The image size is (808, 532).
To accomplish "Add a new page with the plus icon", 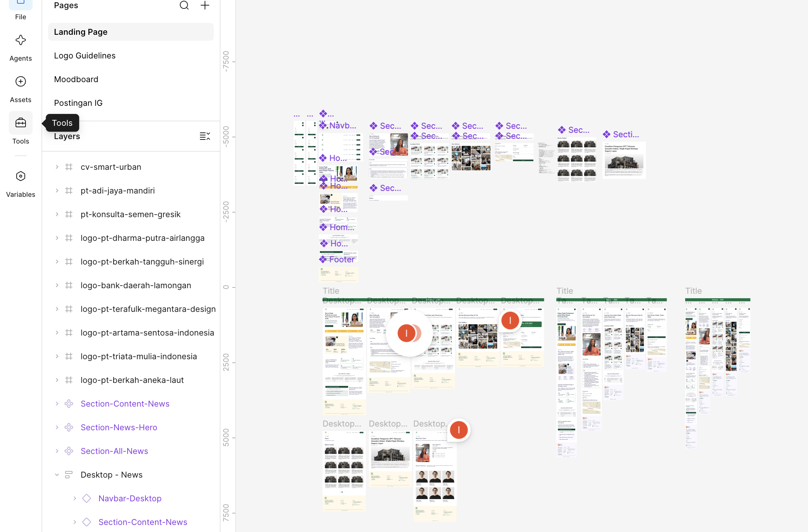I will (205, 5).
